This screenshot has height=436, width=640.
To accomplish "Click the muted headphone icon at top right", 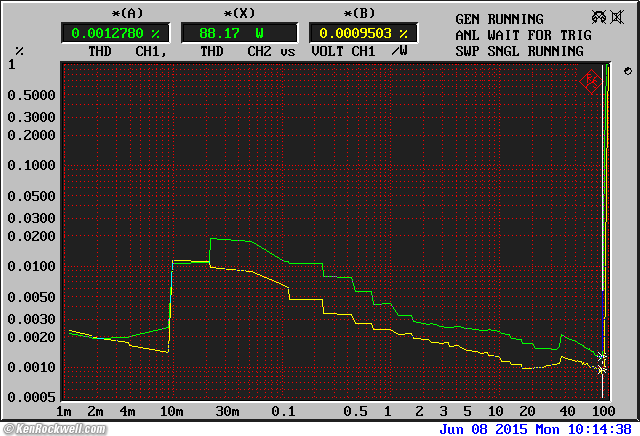I will click(x=599, y=17).
